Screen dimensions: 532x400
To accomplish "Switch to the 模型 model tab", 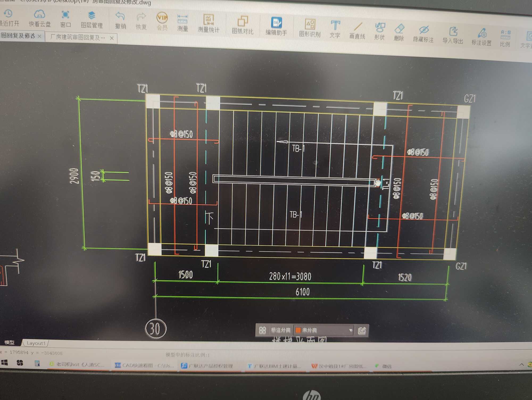I will [10, 342].
